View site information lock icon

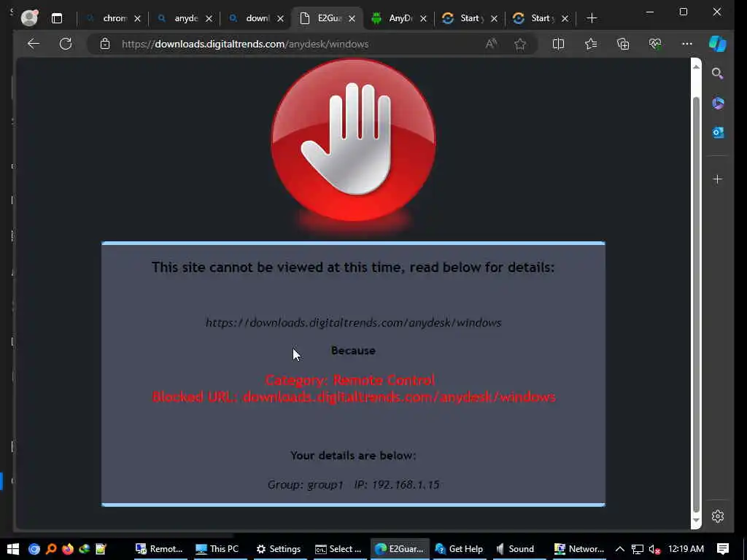coord(105,44)
